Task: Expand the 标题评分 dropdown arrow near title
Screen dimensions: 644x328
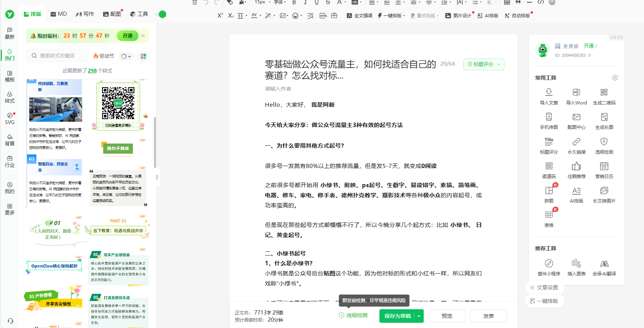Action: (499, 64)
